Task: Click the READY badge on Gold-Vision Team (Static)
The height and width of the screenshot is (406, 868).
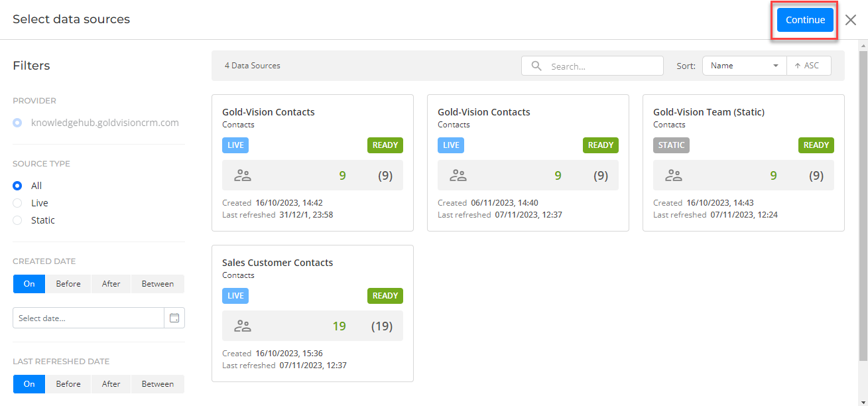Action: coord(816,145)
